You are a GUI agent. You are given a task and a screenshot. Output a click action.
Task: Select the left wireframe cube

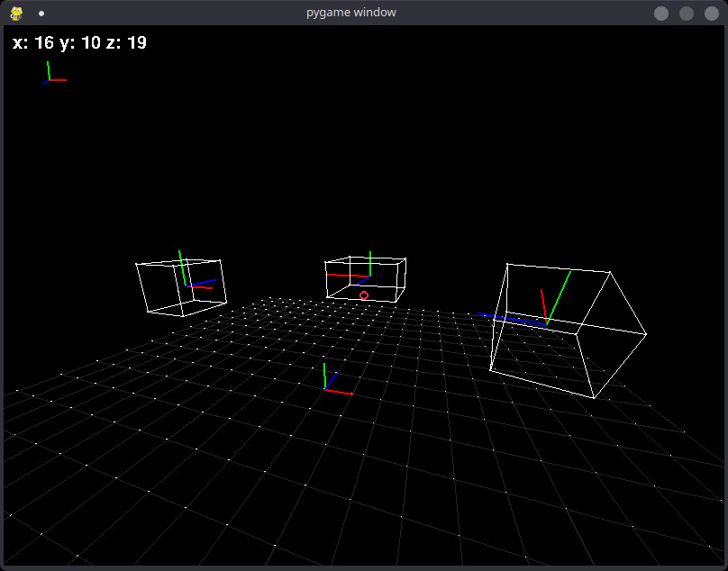181,288
